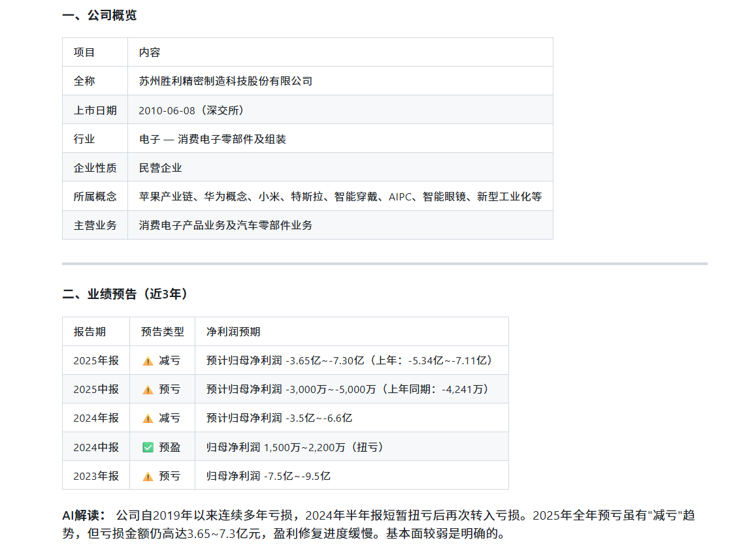Screen dimensions: 756x551
Task: Click 减亏 label in 2024年报 row
Action: tap(170, 418)
